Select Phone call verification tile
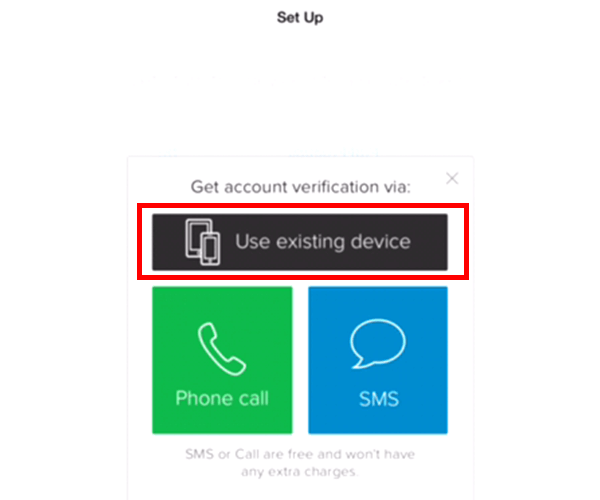Image resolution: width=600 pixels, height=500 pixels. click(222, 360)
